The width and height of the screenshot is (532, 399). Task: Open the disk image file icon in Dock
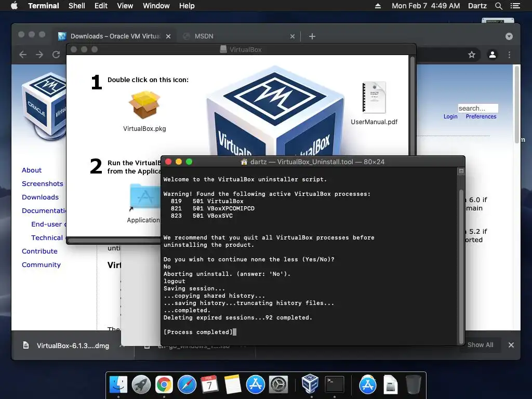[x=391, y=385]
